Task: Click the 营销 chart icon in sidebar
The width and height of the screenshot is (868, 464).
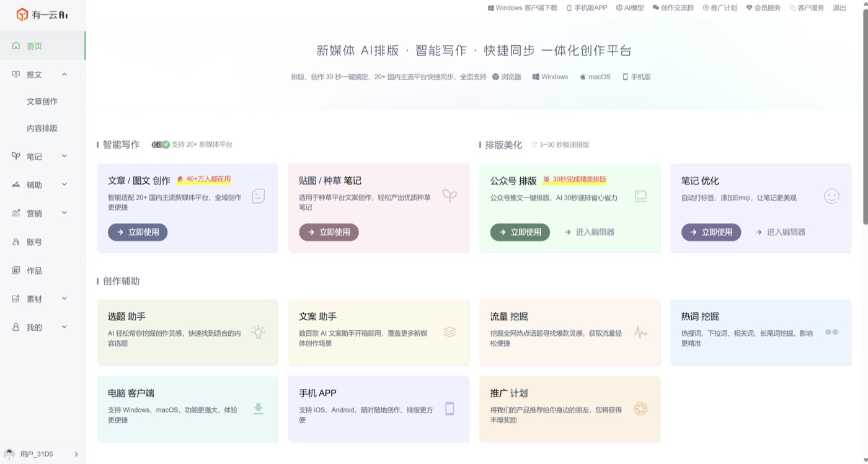Action: click(x=16, y=213)
